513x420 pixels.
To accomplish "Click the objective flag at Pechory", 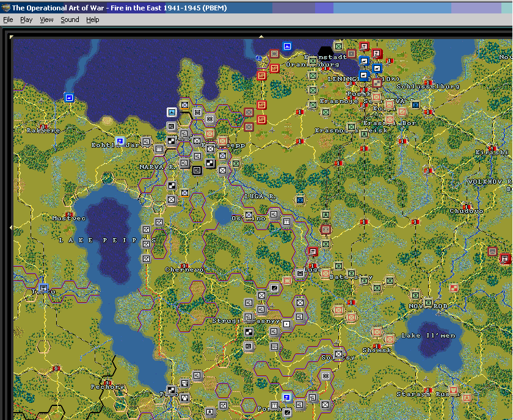I will (107, 383).
